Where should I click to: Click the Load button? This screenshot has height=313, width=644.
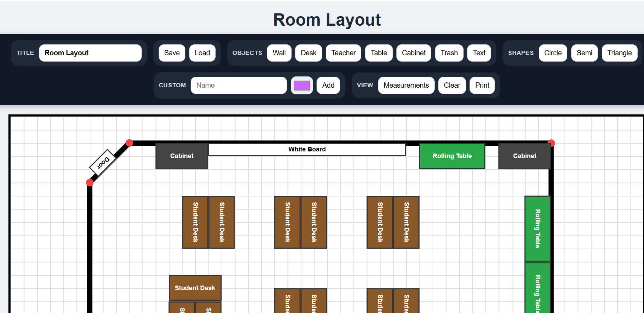pyautogui.click(x=202, y=53)
